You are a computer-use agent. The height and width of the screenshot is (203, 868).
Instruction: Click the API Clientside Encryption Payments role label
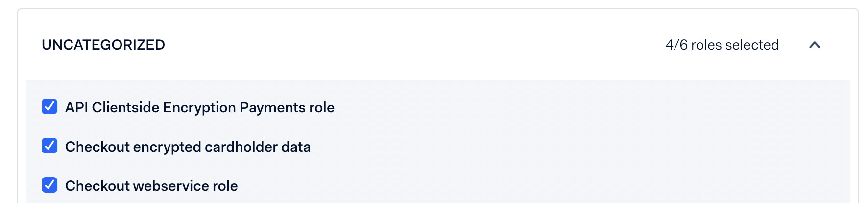click(x=199, y=107)
